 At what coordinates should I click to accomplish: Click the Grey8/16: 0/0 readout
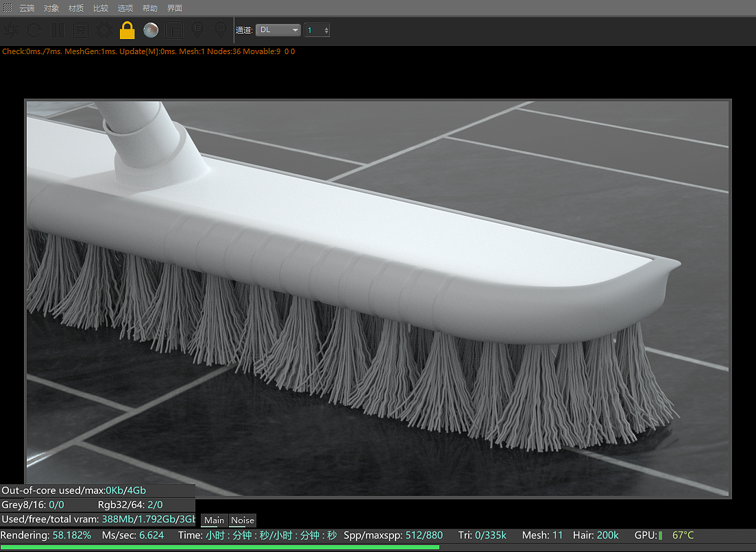point(33,505)
